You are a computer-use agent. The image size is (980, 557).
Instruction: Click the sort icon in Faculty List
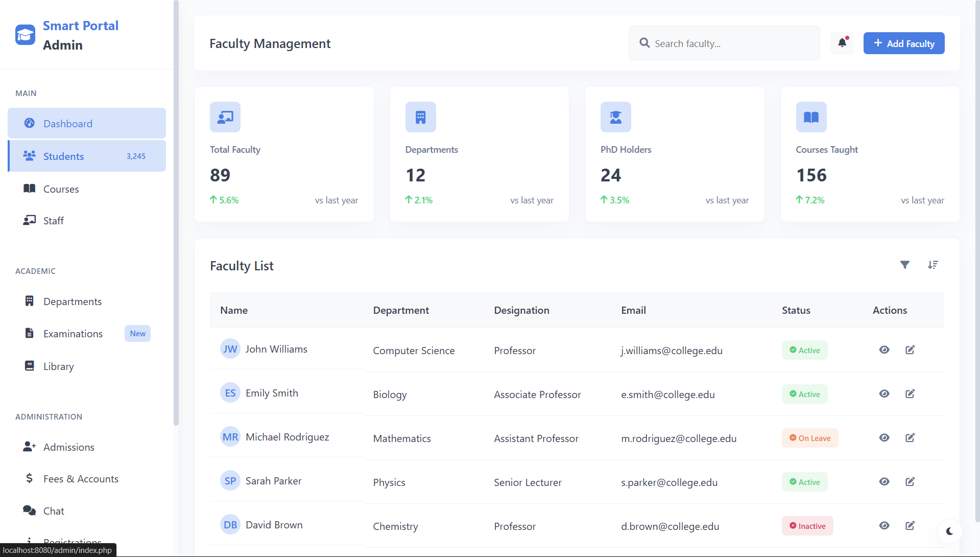click(x=933, y=265)
